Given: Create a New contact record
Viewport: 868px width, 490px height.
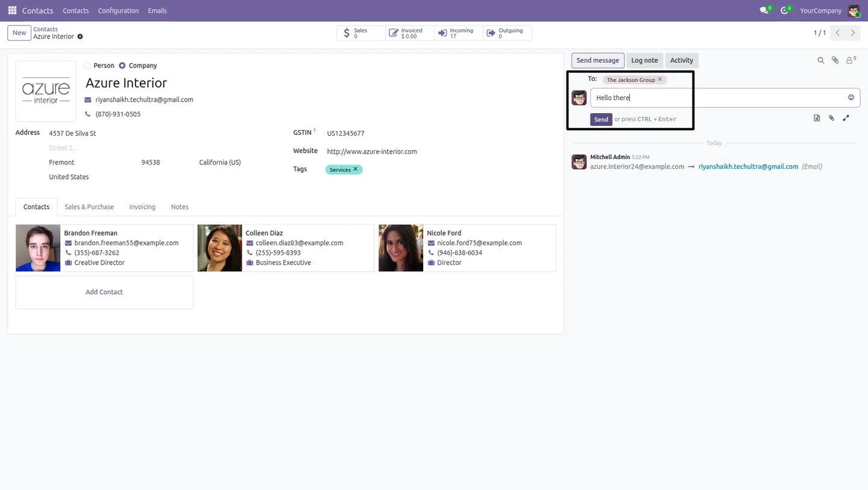Looking at the screenshot, I should pos(19,33).
